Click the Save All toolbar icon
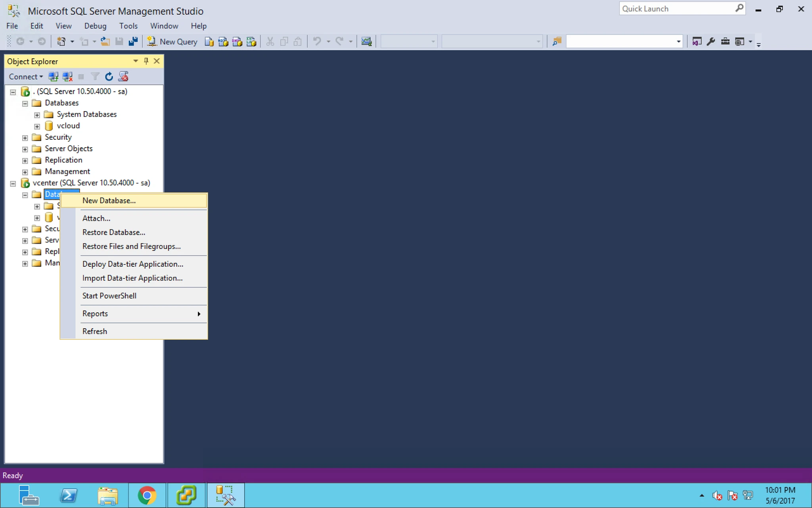 [x=133, y=41]
